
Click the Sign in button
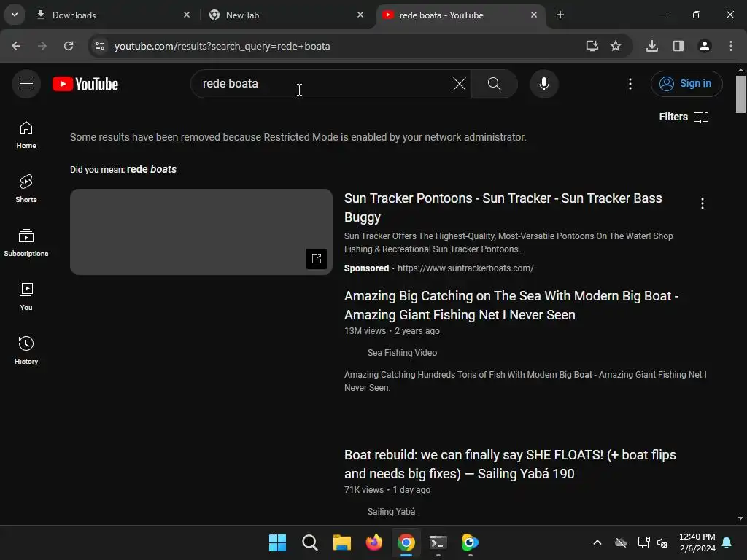coord(686,84)
